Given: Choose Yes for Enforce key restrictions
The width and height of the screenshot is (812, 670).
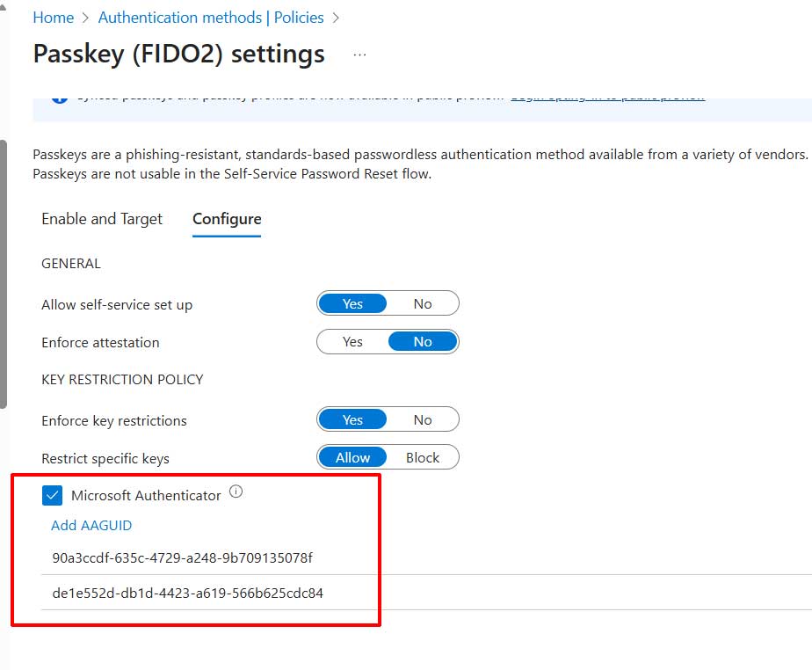Looking at the screenshot, I should point(352,420).
